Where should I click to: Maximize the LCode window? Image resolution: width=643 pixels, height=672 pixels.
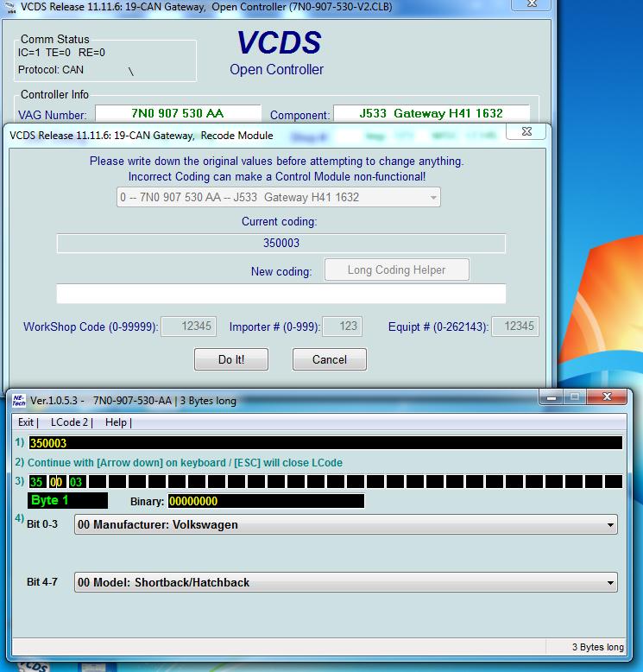[575, 396]
